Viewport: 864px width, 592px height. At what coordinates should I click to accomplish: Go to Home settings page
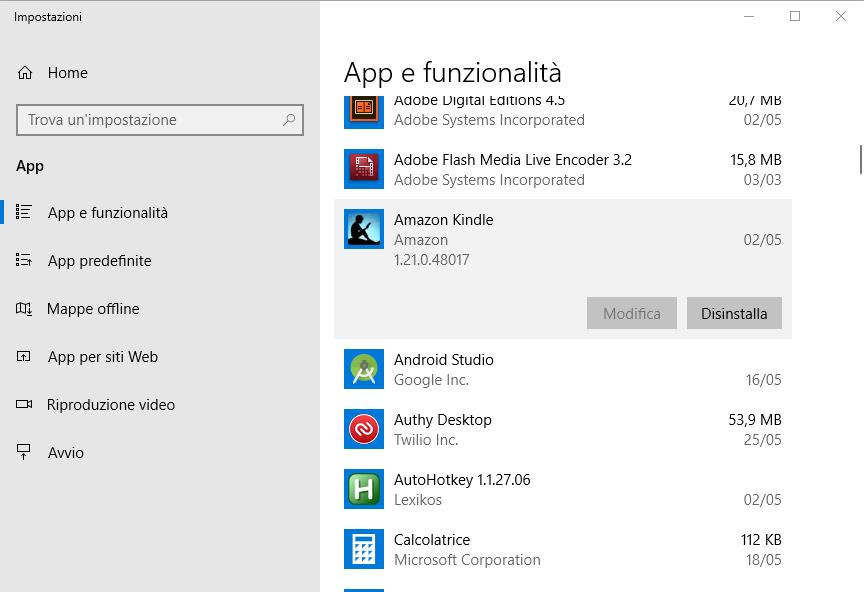160,73
